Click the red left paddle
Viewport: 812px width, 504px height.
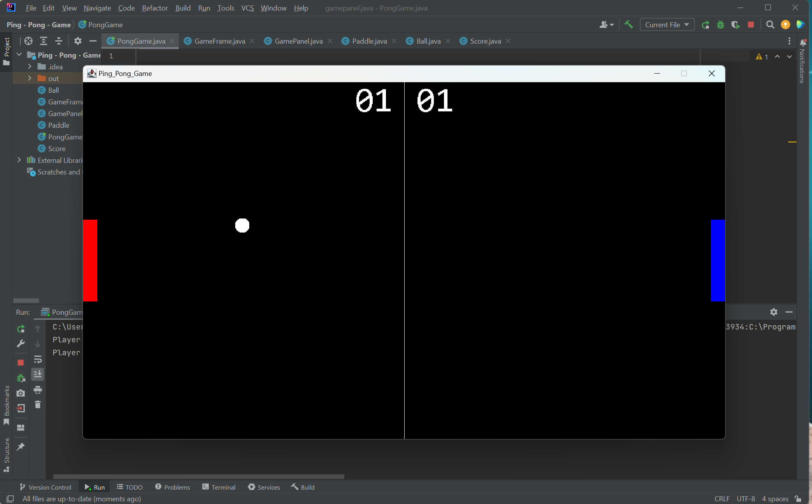90,260
